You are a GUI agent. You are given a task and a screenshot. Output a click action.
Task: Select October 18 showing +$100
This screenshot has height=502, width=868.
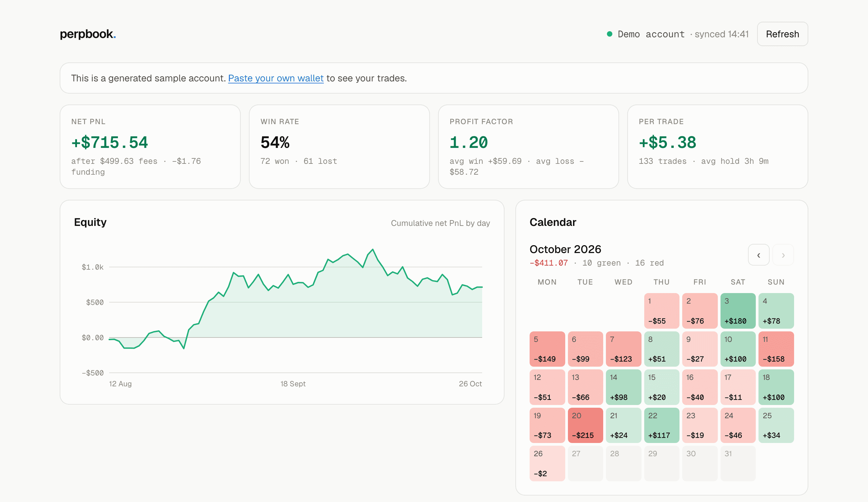click(x=776, y=387)
